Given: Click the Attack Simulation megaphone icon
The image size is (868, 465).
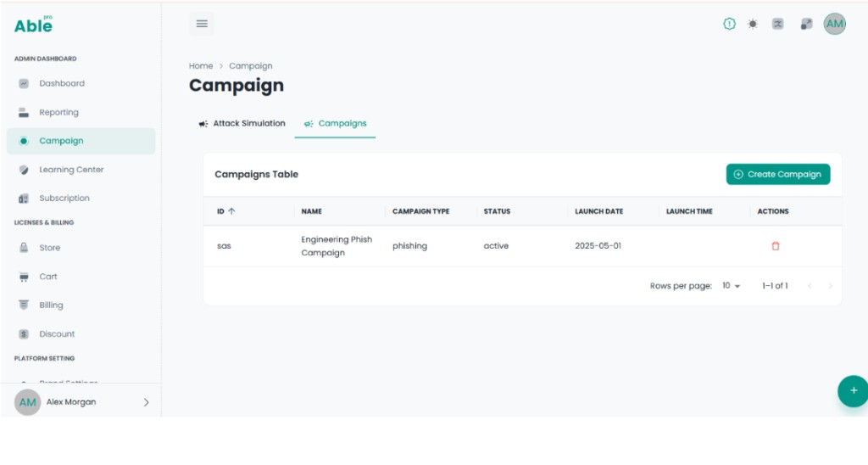Looking at the screenshot, I should (203, 124).
